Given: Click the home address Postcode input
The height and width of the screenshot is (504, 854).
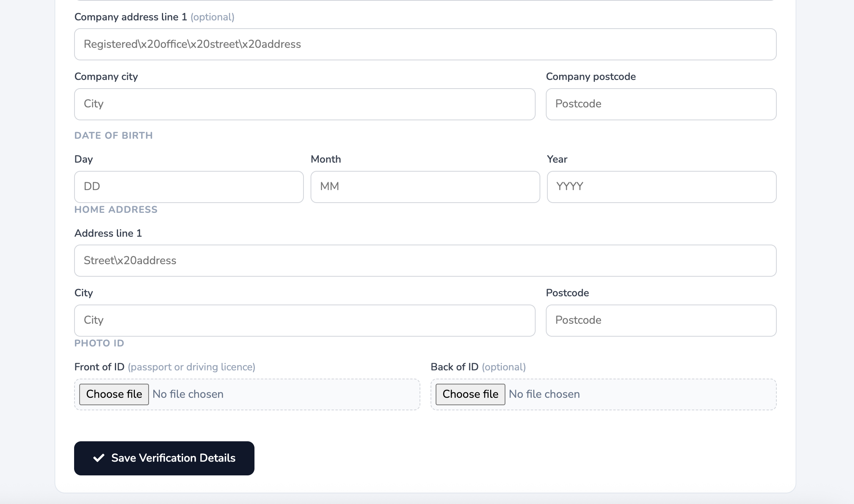Looking at the screenshot, I should 661,321.
